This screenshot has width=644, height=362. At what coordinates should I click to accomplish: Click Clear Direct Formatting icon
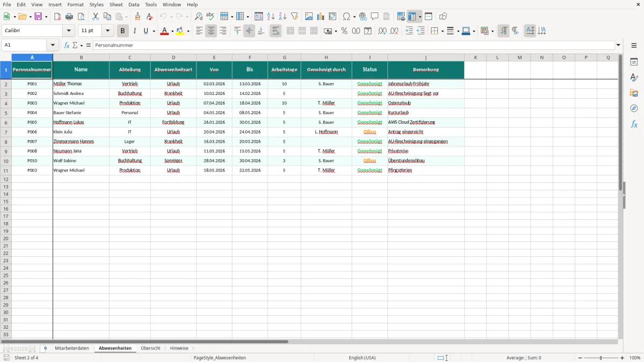[x=149, y=17]
